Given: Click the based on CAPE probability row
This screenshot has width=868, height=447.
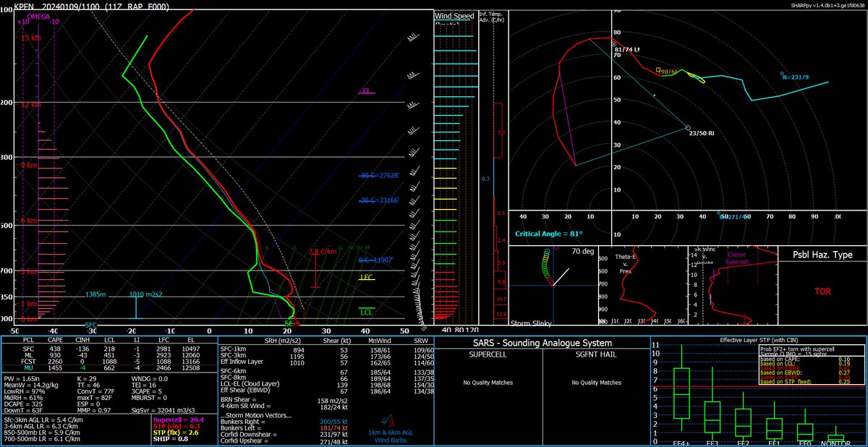Looking at the screenshot, I should click(x=807, y=358).
